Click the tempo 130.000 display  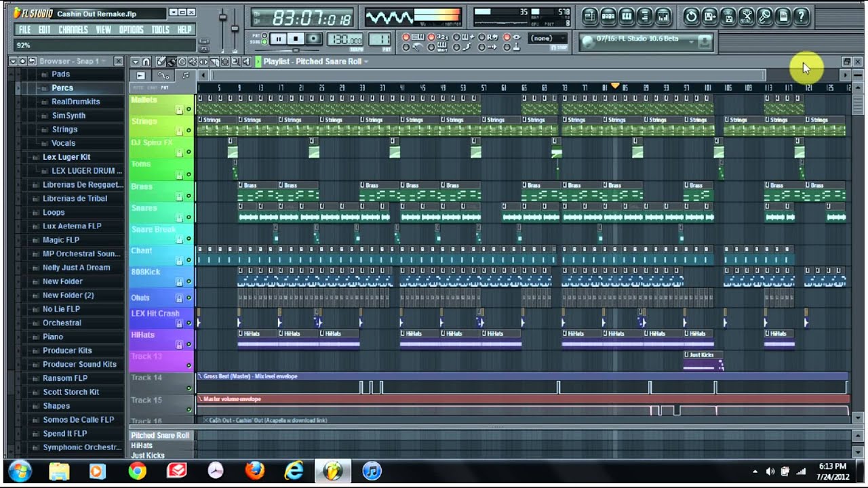click(x=345, y=39)
